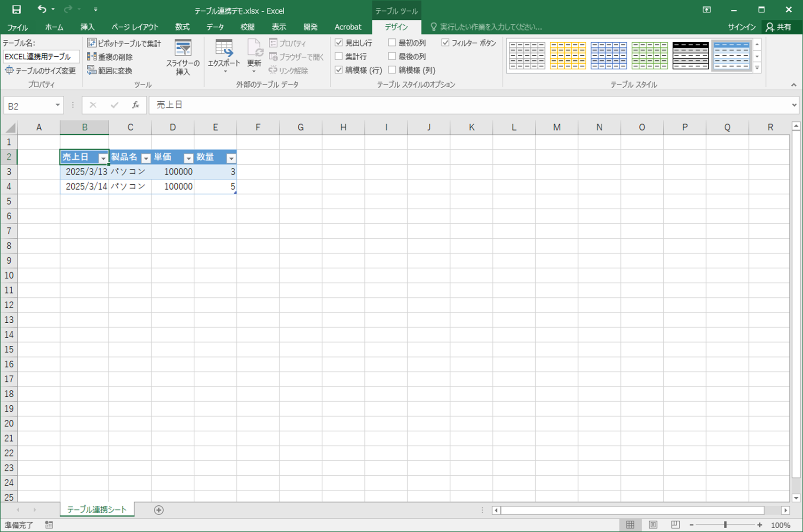Open the データ ribbon tab
Viewport: 803px width, 532px height.
215,27
